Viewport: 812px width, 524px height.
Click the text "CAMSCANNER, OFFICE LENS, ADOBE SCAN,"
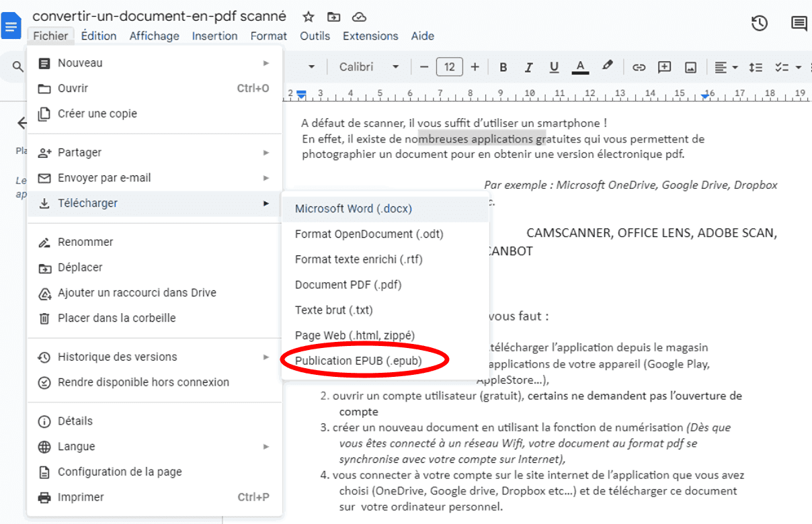[652, 234]
